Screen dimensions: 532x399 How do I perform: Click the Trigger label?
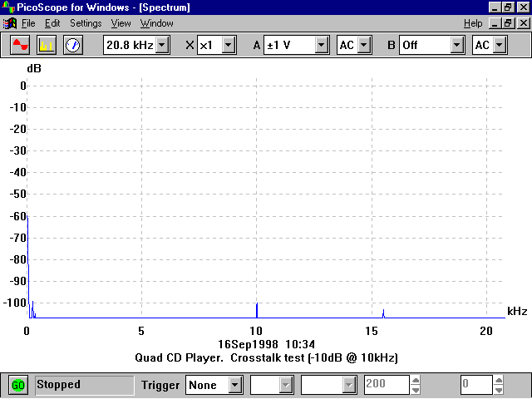click(x=160, y=385)
